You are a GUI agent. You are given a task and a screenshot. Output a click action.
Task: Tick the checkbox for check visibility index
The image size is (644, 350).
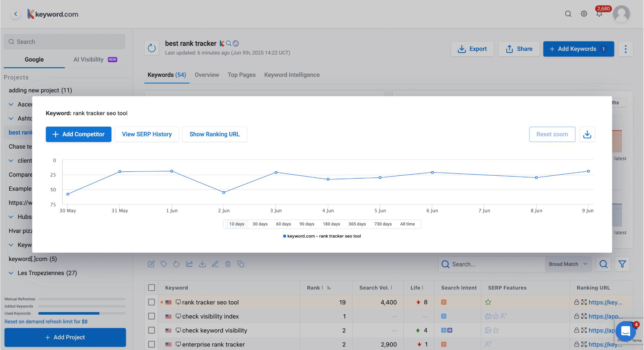coord(152,316)
